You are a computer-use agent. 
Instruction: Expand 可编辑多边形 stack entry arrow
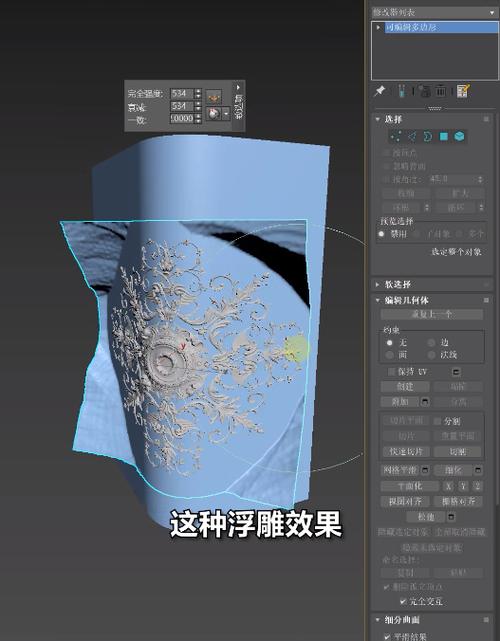(x=378, y=27)
